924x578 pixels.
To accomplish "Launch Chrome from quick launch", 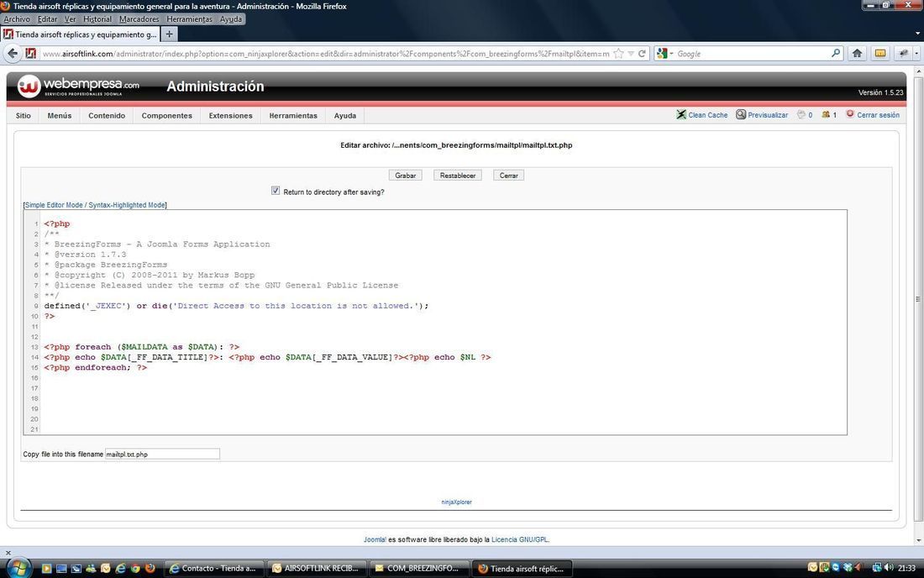I will click(x=135, y=568).
